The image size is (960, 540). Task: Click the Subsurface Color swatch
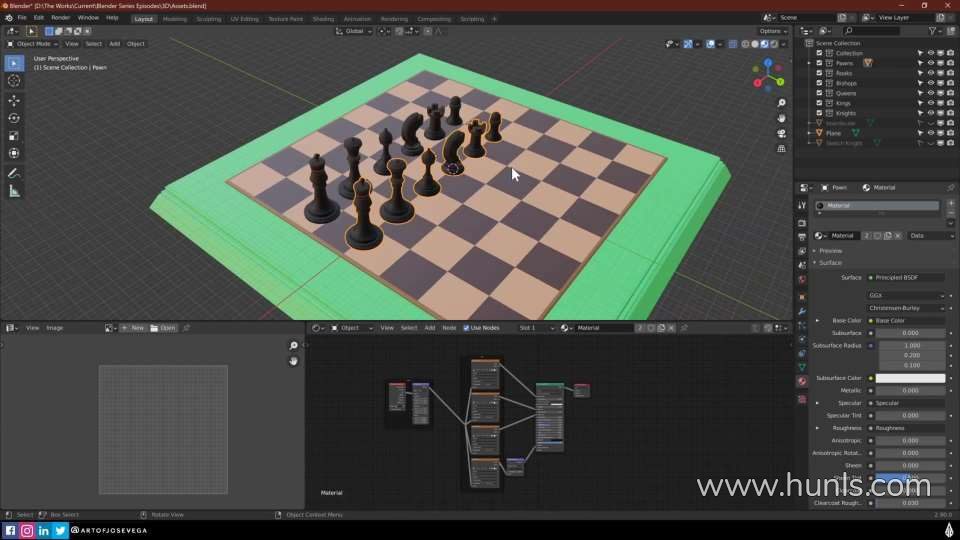pos(907,378)
